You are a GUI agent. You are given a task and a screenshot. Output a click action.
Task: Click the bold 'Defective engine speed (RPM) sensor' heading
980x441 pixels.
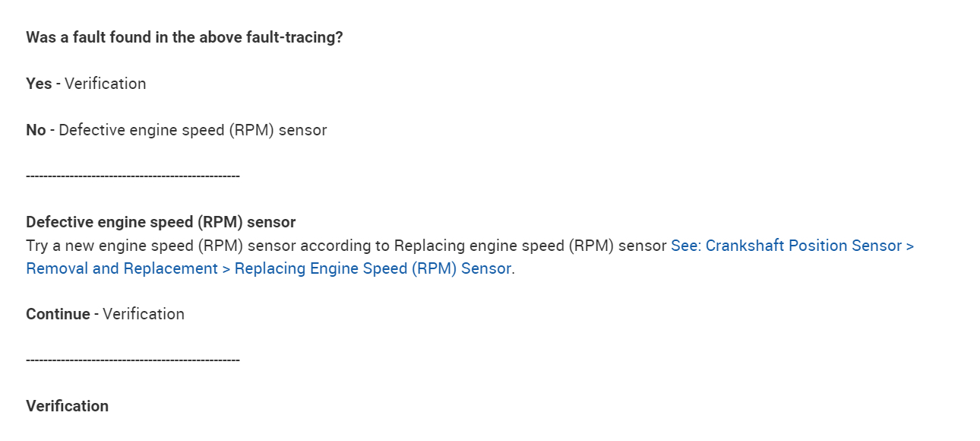(x=160, y=222)
